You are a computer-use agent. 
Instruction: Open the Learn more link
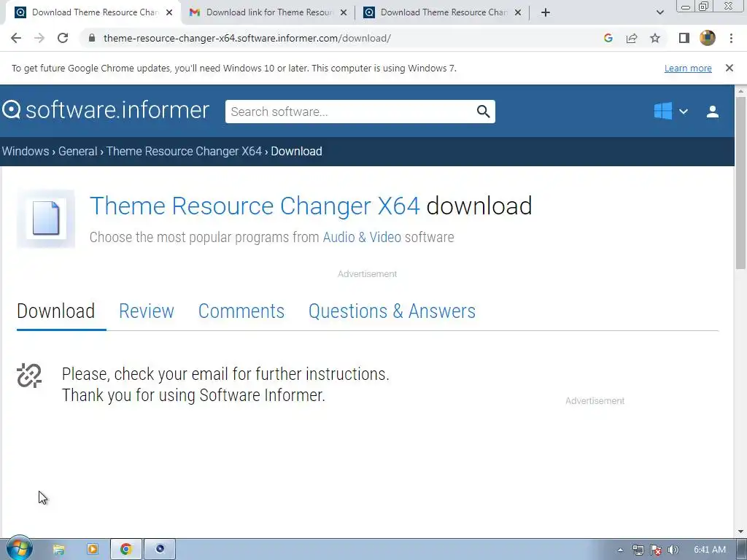click(x=688, y=68)
